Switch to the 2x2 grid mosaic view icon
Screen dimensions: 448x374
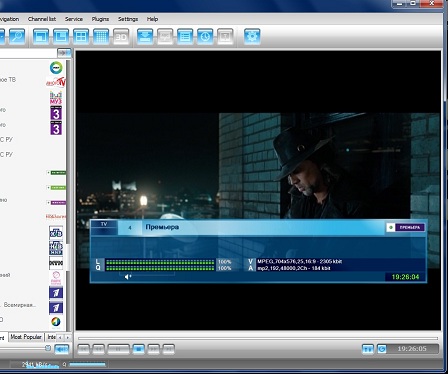81,36
